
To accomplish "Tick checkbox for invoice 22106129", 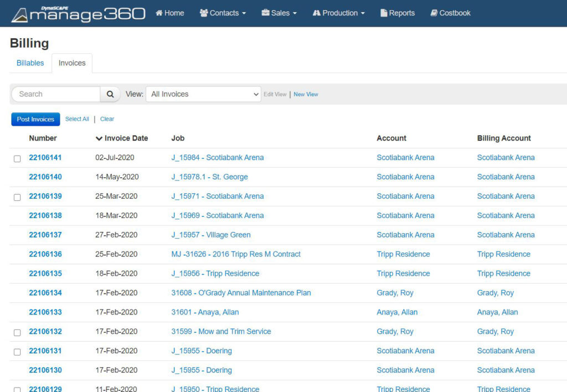I will tap(17, 390).
